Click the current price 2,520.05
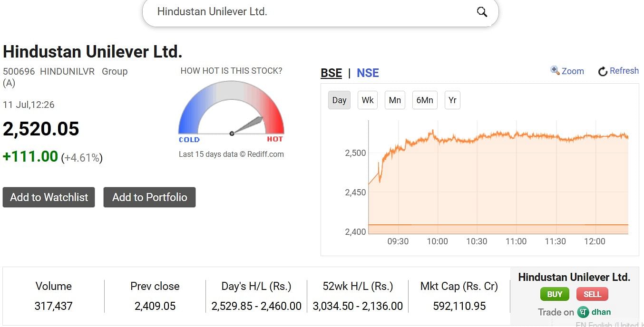 click(41, 129)
